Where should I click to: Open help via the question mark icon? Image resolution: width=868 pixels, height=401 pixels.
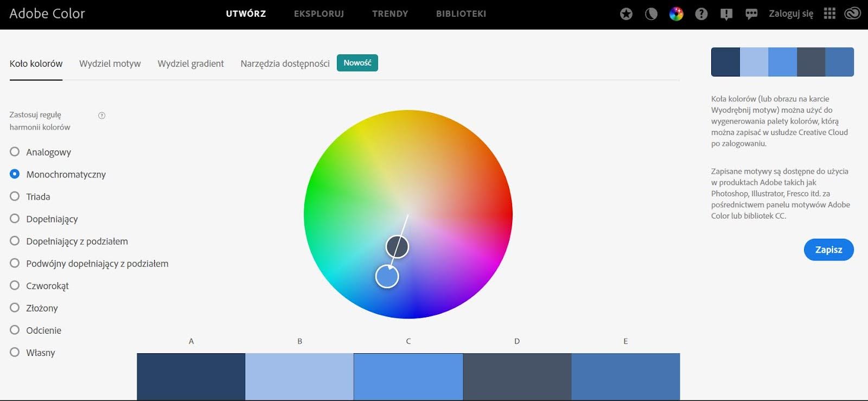(701, 14)
